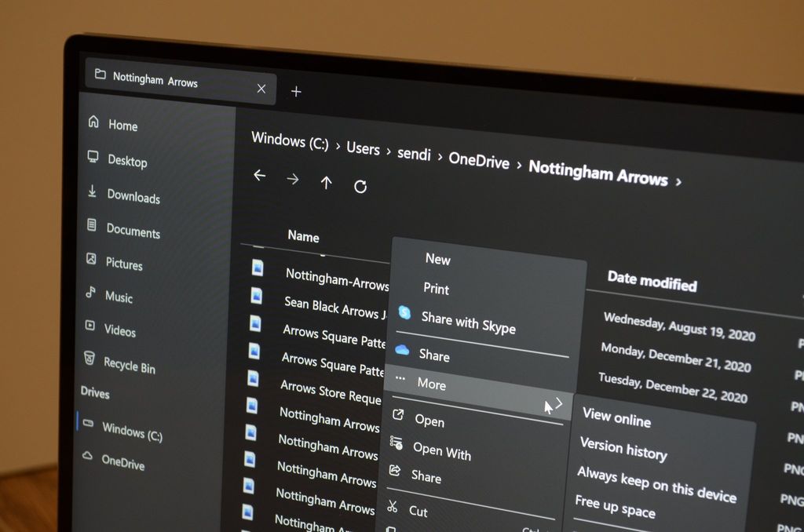Enable Always keep on this device

(656, 483)
